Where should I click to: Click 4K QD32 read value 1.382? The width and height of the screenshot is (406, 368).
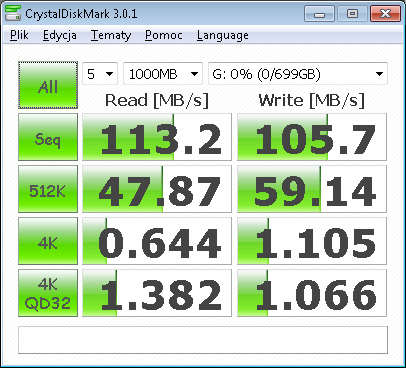coord(157,293)
